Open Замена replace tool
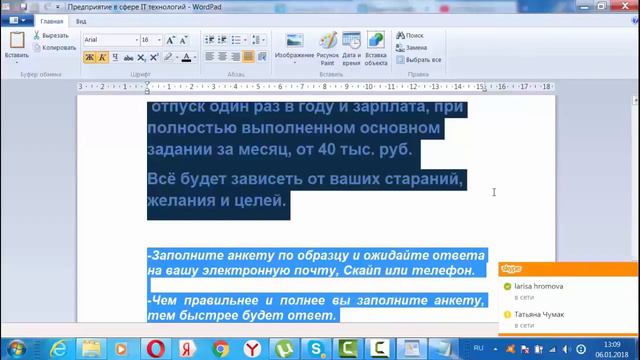 [x=411, y=48]
